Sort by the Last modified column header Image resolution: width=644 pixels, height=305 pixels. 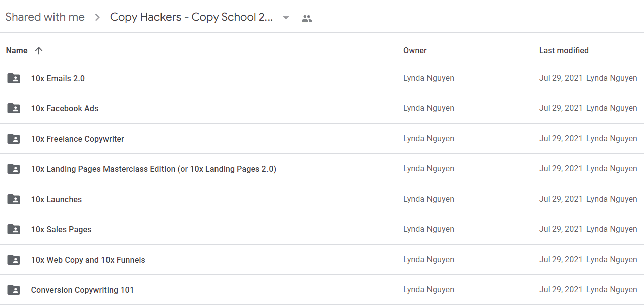coord(564,50)
